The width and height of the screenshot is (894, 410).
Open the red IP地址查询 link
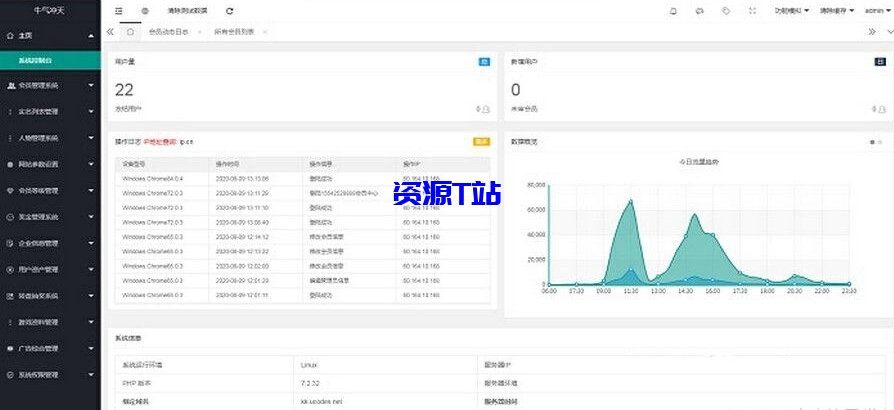(160, 141)
